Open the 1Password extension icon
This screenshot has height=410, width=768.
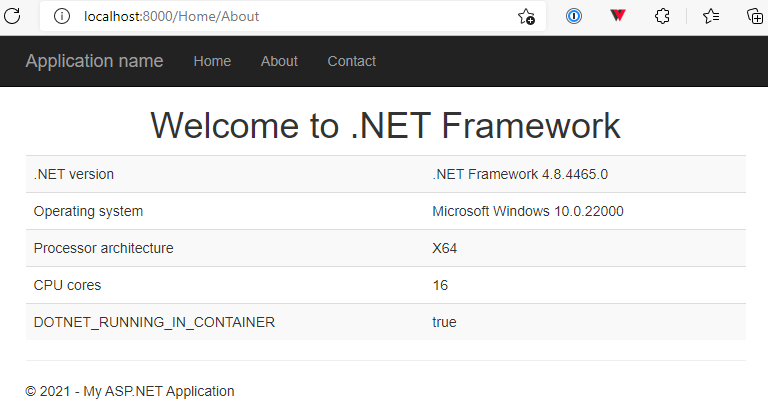574,16
